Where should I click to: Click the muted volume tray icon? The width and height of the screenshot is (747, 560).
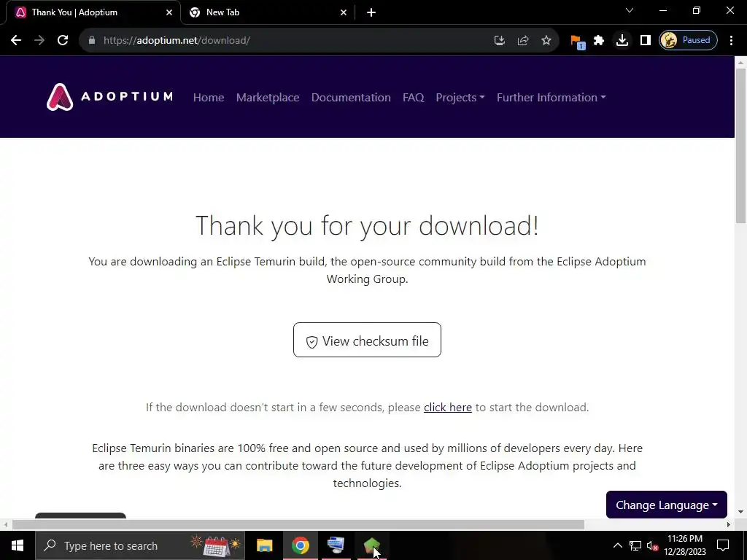pyautogui.click(x=653, y=545)
